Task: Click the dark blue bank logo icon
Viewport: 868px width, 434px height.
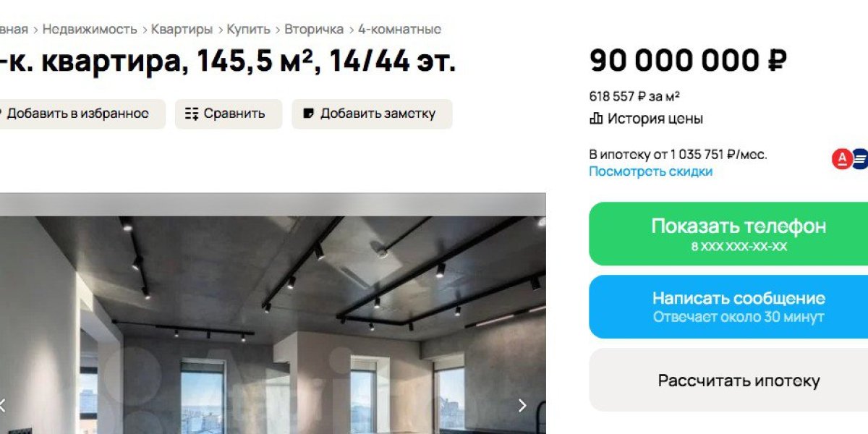Action: [860, 158]
